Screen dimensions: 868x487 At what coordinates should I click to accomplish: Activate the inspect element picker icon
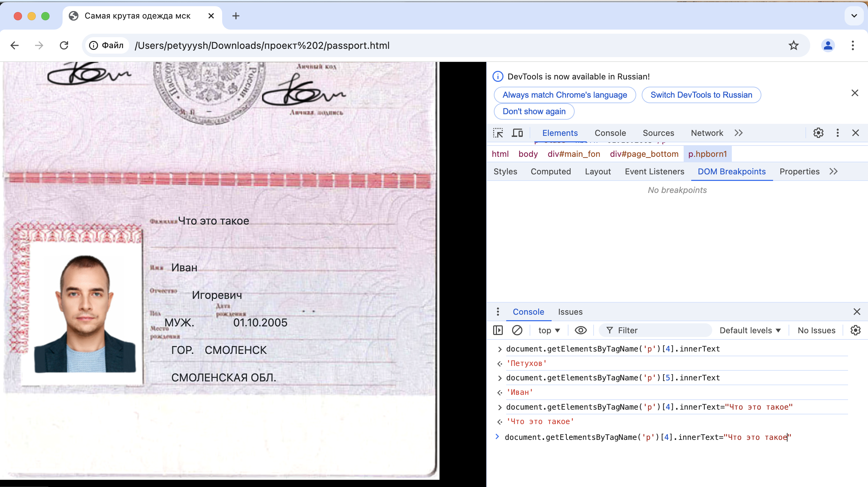click(x=498, y=133)
